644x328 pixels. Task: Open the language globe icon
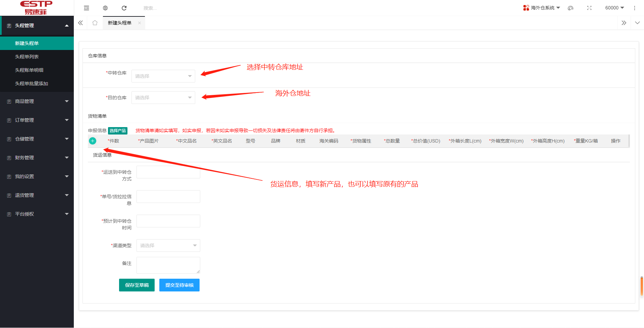coord(105,8)
